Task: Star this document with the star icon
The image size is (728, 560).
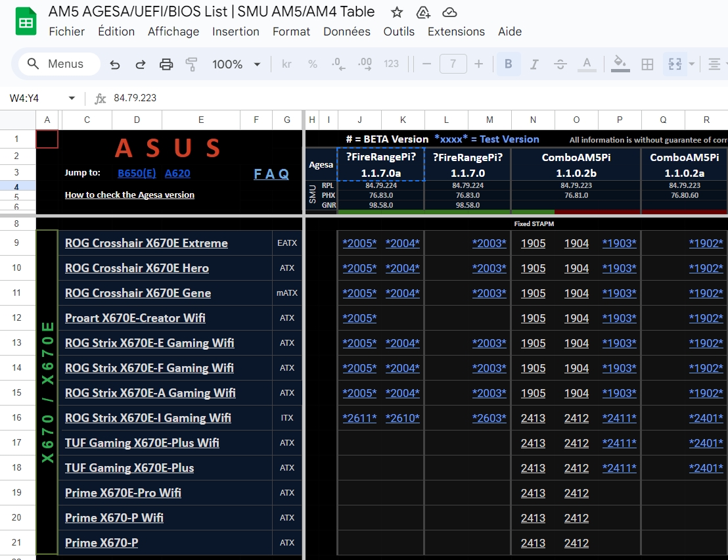Action: pos(397,12)
